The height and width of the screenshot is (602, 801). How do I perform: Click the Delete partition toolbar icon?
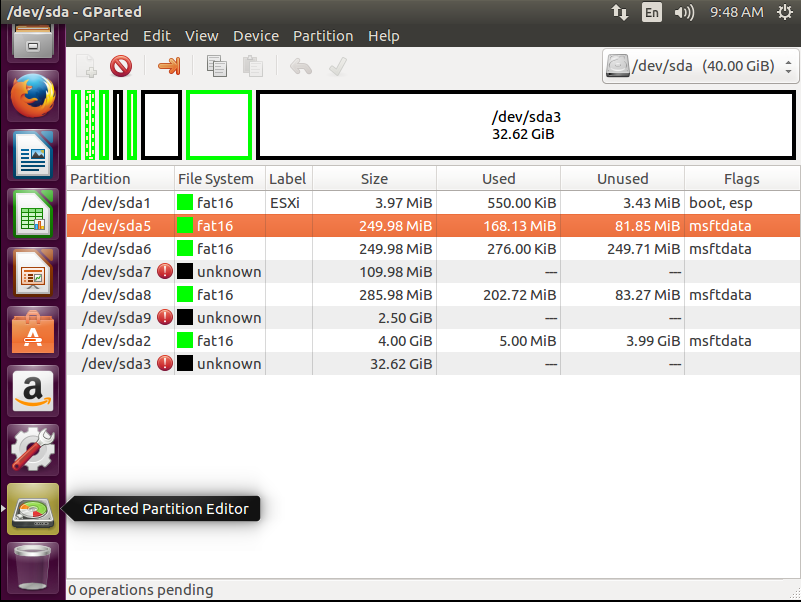pos(121,67)
